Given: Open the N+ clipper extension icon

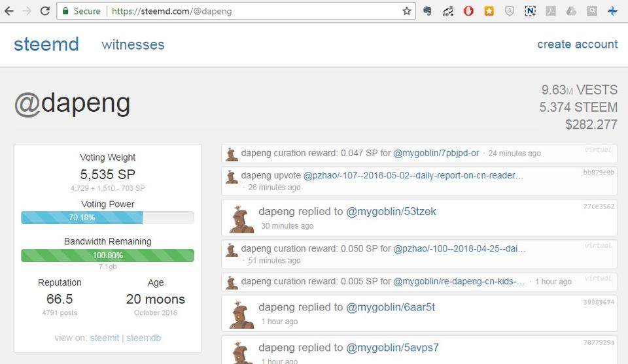Looking at the screenshot, I should tap(531, 11).
